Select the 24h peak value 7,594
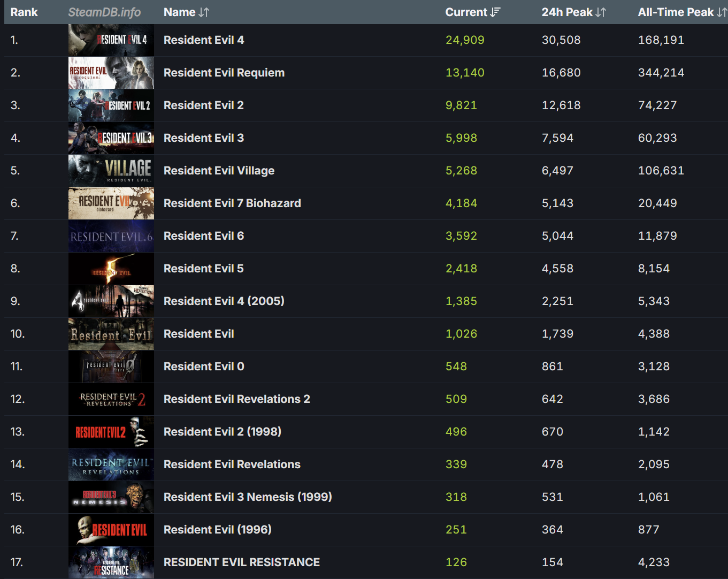 pos(557,138)
